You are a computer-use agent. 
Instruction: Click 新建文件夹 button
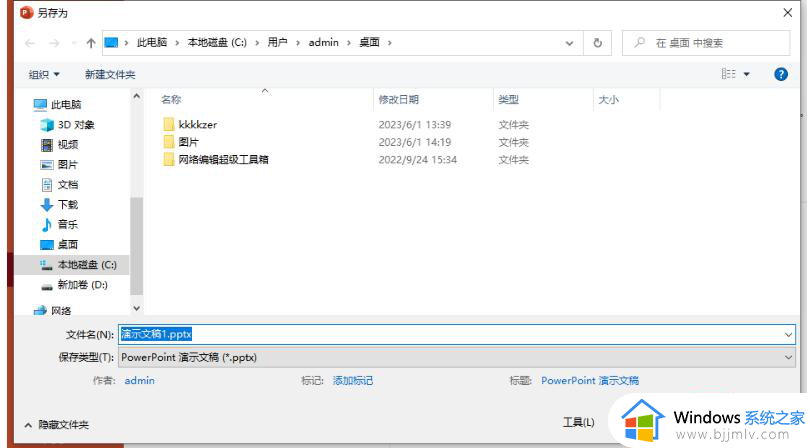pos(110,75)
